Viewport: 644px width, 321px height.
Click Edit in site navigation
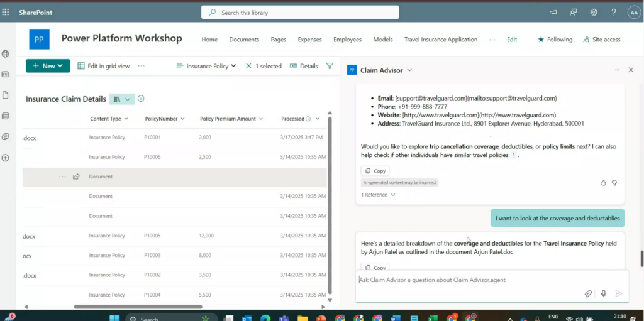pos(512,40)
